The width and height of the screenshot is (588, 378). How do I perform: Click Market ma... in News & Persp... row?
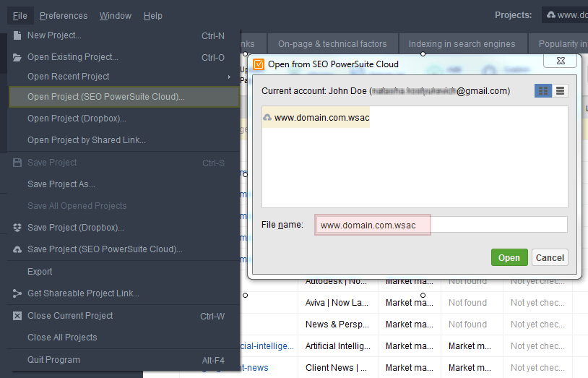[409, 325]
